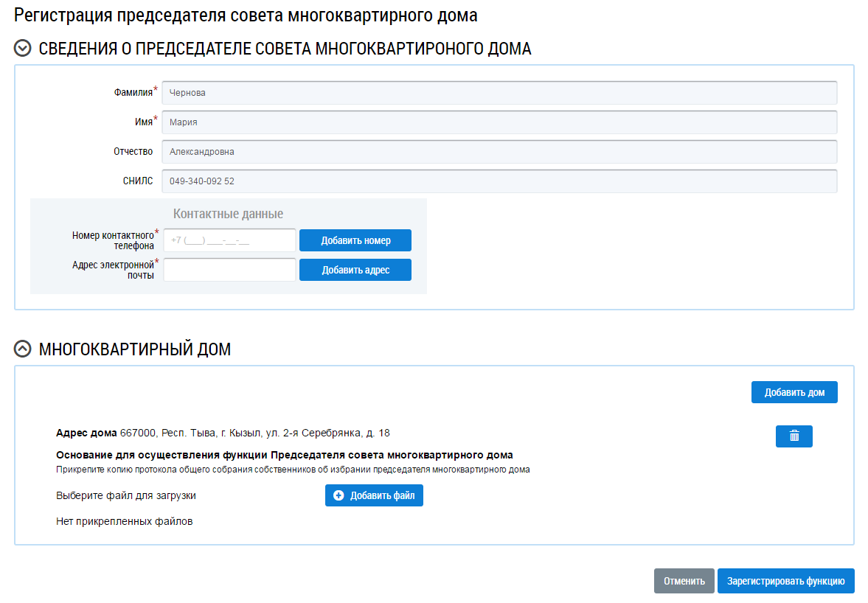Select the Имя field containing Мария
This screenshot has width=868, height=603.
point(499,122)
